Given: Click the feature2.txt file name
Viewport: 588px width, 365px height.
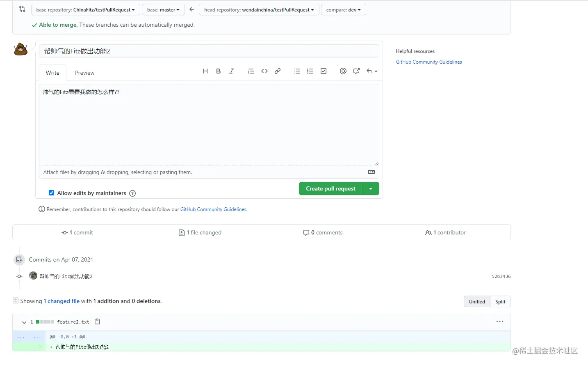Looking at the screenshot, I should click(x=73, y=322).
